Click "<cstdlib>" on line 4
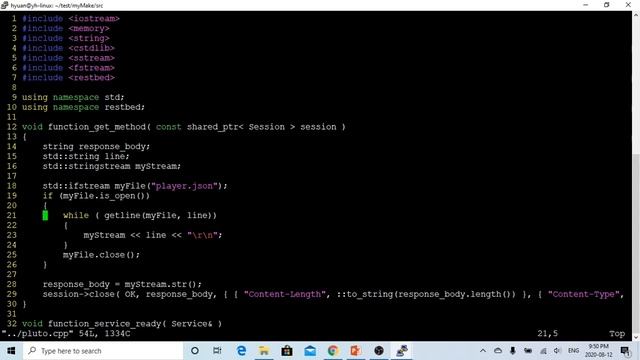Viewport: 640px width, 360px height. 91,48
